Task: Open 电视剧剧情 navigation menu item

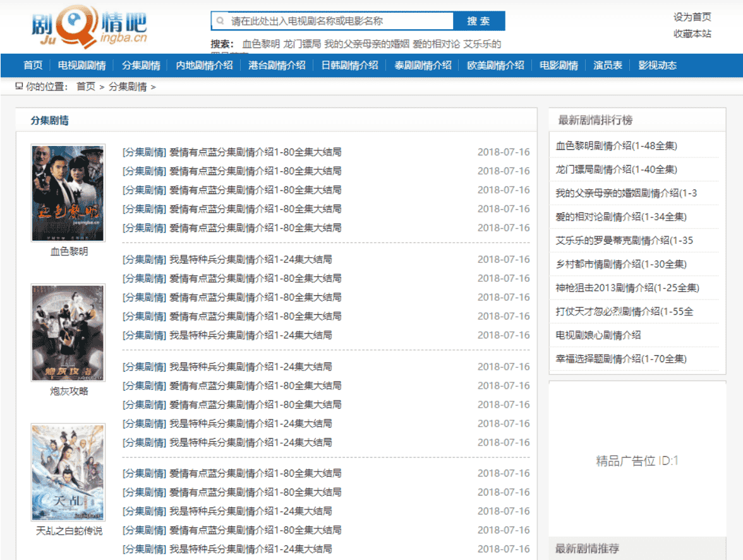Action: (82, 65)
